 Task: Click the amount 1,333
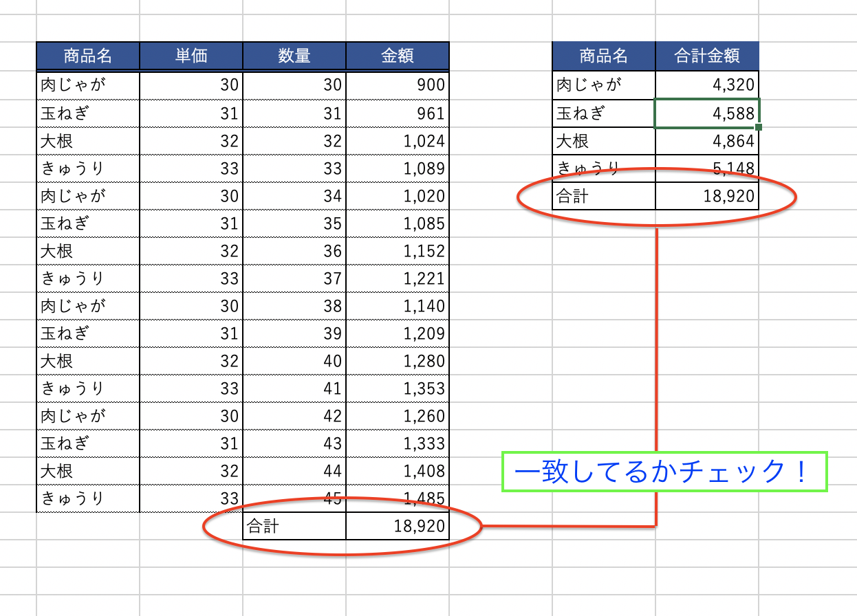coord(398,443)
